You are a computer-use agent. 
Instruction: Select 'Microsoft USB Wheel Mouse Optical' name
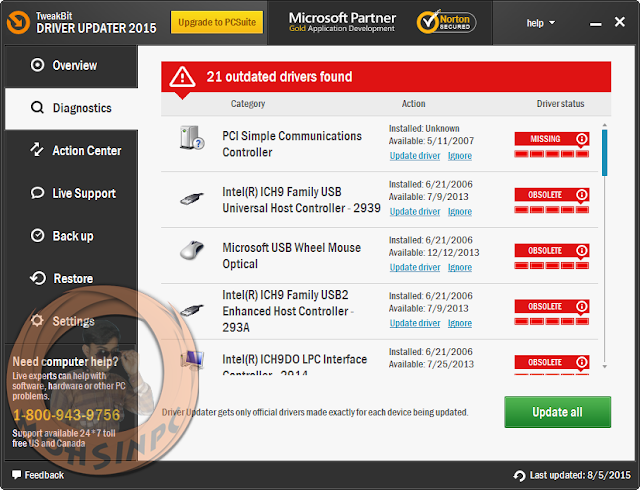click(291, 256)
